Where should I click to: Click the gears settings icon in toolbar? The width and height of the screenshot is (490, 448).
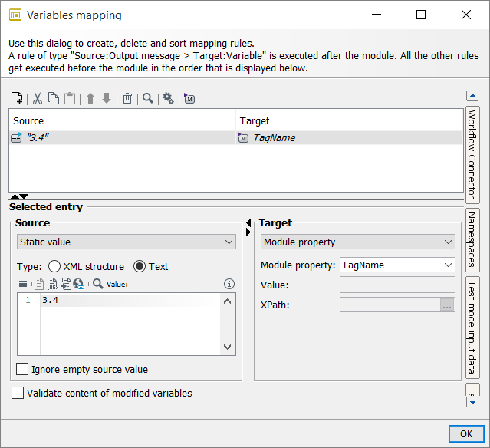[168, 98]
